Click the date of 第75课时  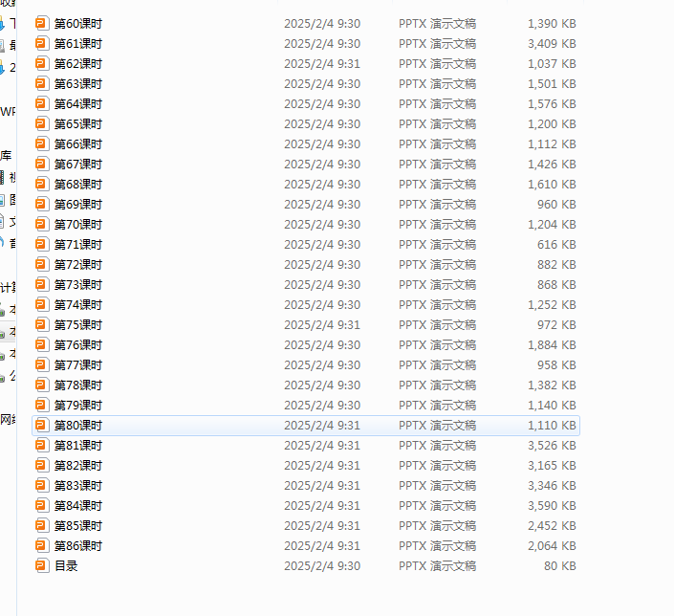(x=322, y=324)
